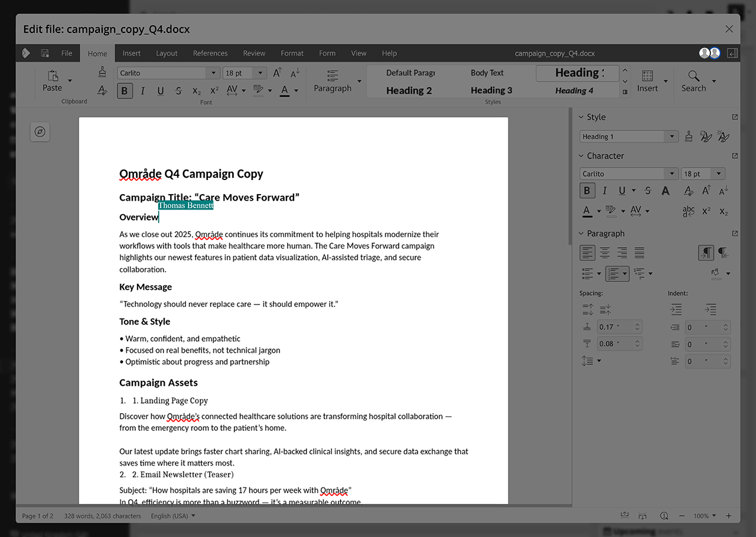Image resolution: width=756 pixels, height=537 pixels.
Task: Click the Save document icon
Action: tap(45, 53)
